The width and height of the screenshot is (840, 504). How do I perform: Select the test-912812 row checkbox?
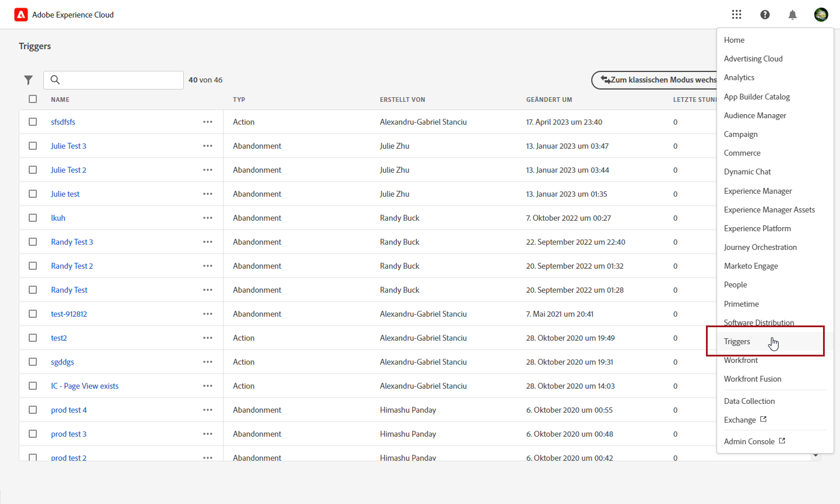(x=33, y=314)
